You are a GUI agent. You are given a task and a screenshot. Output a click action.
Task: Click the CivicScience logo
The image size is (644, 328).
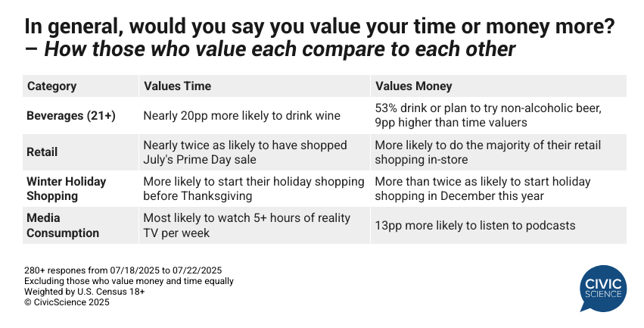coord(603,286)
